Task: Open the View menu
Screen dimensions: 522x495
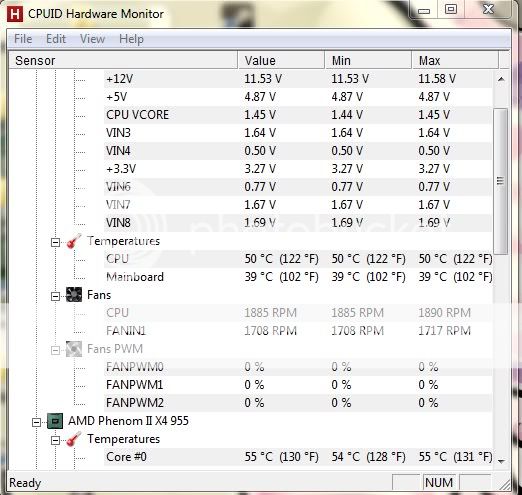Action: pyautogui.click(x=92, y=39)
